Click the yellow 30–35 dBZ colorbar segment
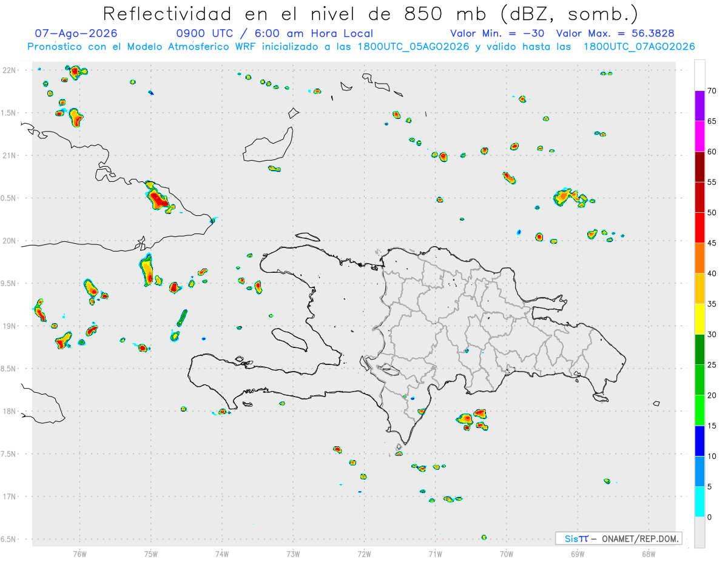This screenshot has height=562, width=728. tap(699, 319)
